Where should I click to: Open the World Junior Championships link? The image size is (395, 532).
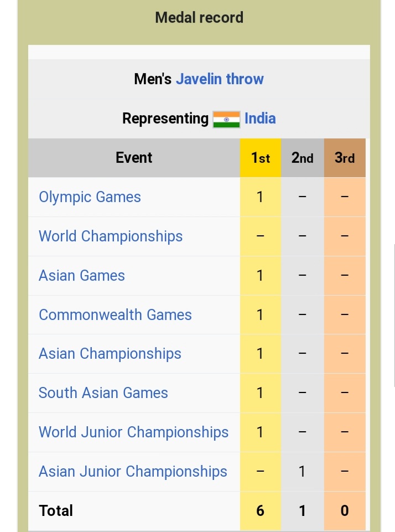tap(133, 432)
